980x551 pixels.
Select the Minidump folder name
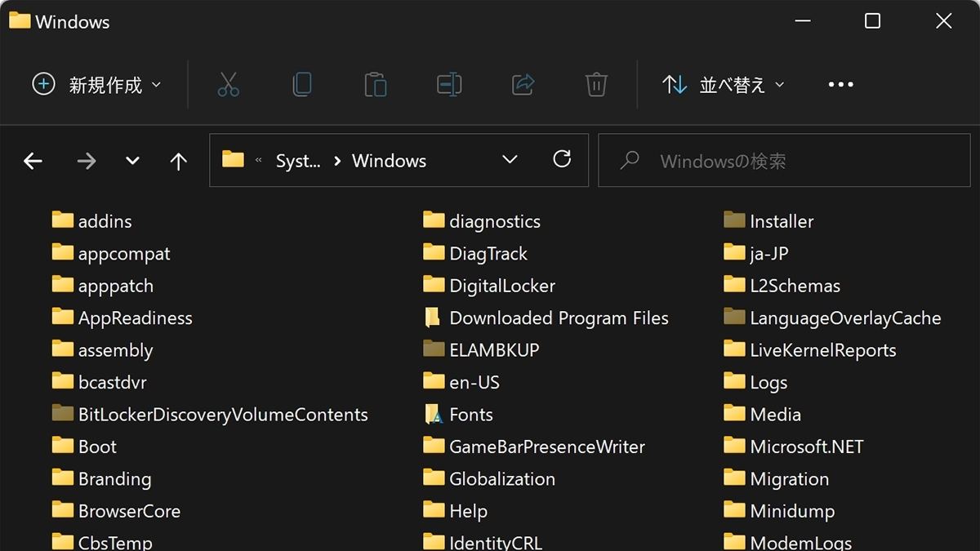tap(792, 511)
